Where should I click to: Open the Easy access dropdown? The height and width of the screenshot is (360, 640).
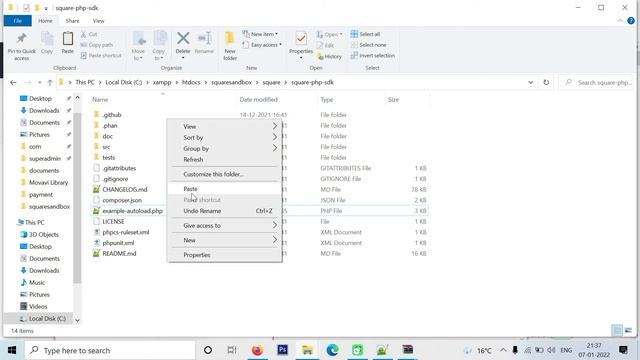(x=262, y=45)
